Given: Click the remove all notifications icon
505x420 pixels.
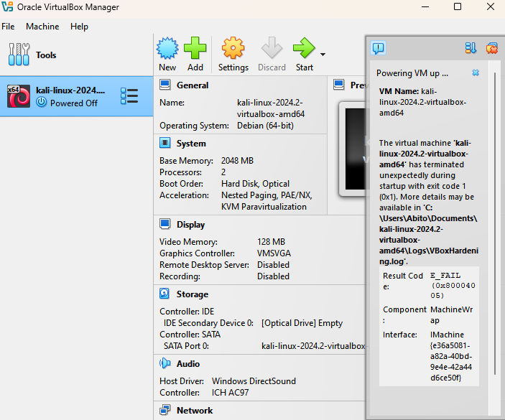Looking at the screenshot, I should [492, 48].
